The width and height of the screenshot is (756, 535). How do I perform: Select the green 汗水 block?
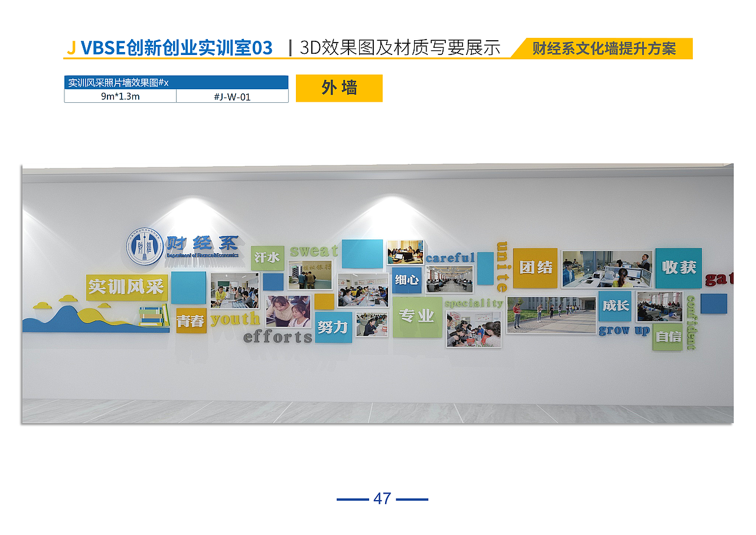[267, 258]
